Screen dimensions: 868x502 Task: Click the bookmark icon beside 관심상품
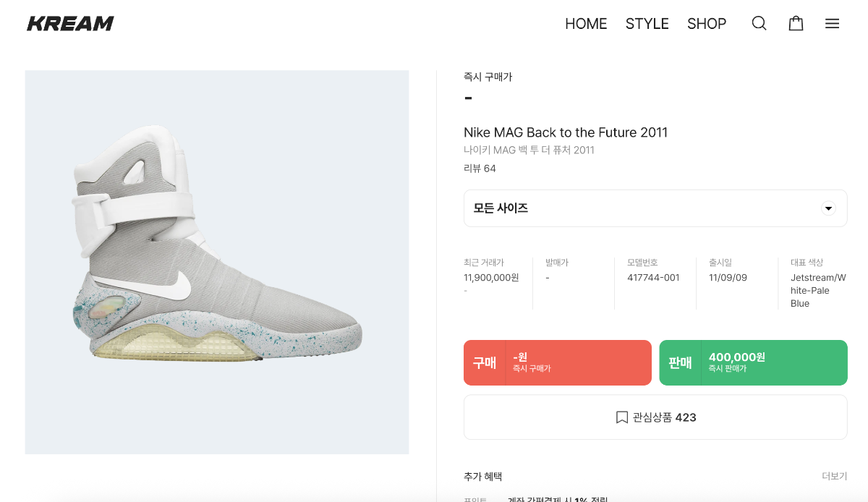[x=621, y=417]
